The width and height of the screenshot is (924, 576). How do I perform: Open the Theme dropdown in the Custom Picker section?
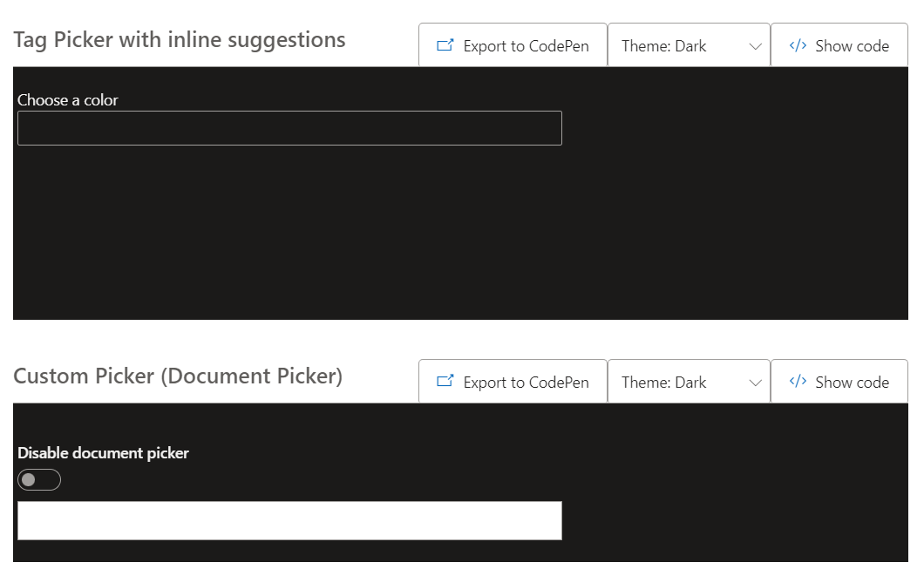[689, 381]
